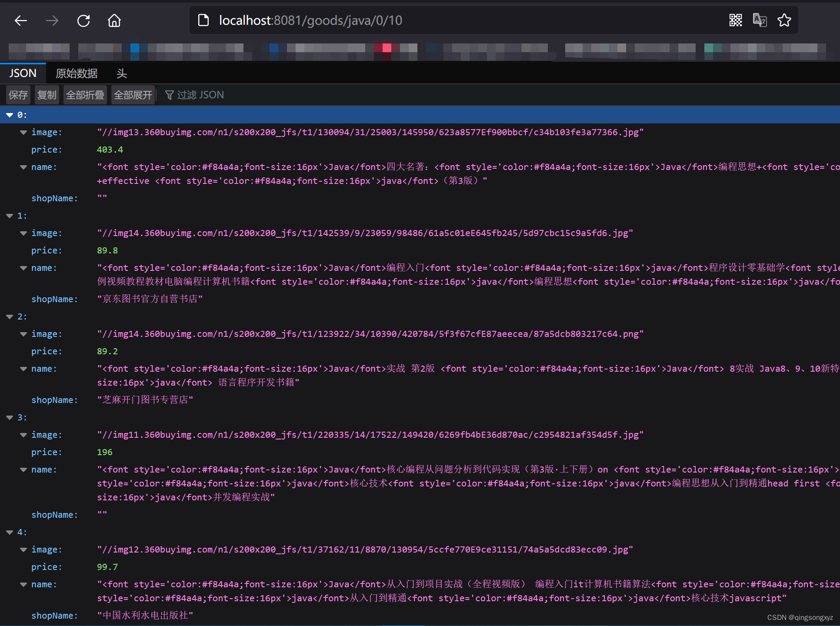Open the QR code icon in address bar

coord(736,20)
